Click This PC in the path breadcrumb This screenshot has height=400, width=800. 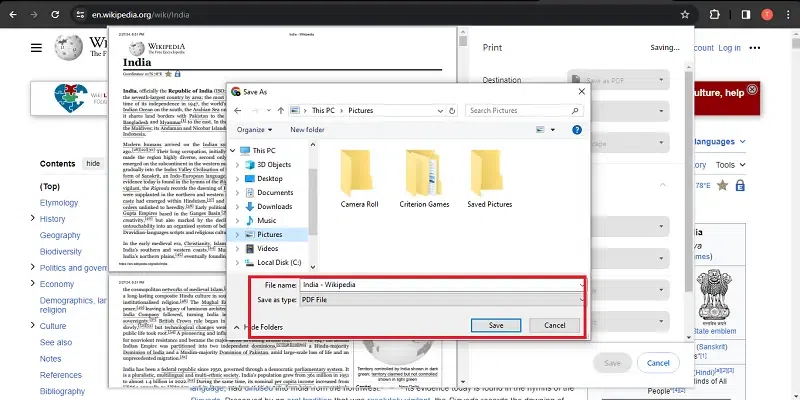(322, 110)
